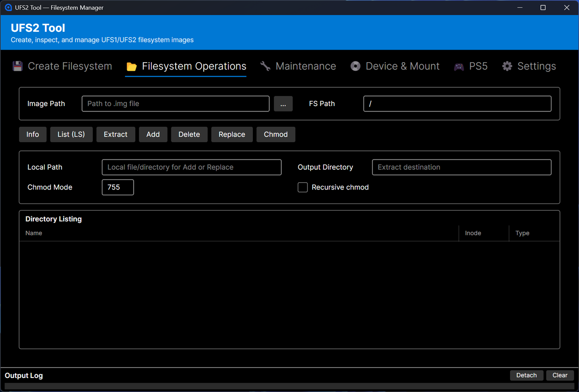Viewport: 579px width, 392px height.
Task: Click the Delete button
Action: point(189,135)
